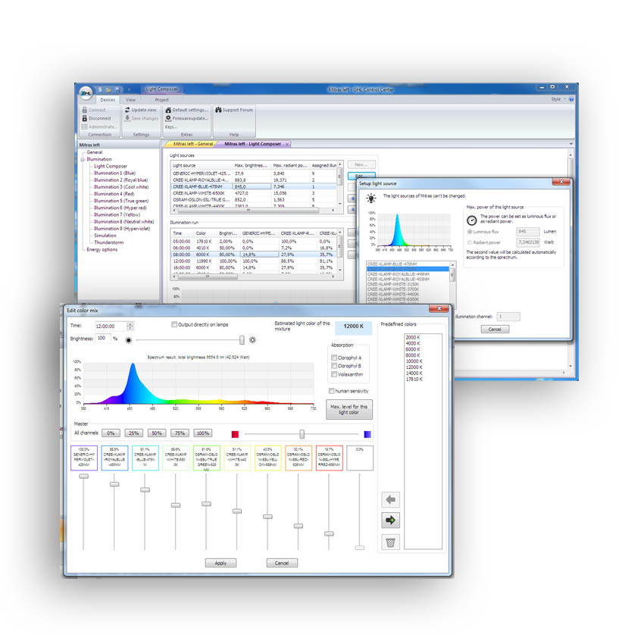Click the Edit button beside Light sources table
This screenshot has width=644, height=644.
[361, 177]
